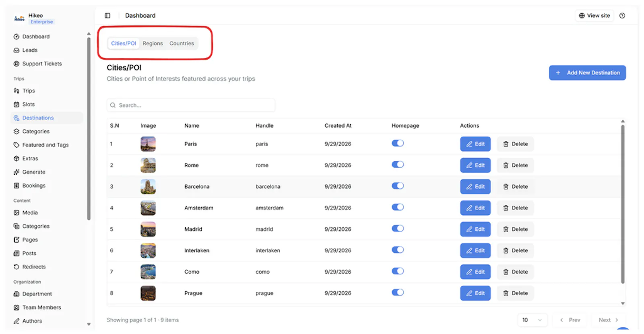This screenshot has width=644, height=334.
Task: Toggle Homepage switch for Paris
Action: coord(398,143)
